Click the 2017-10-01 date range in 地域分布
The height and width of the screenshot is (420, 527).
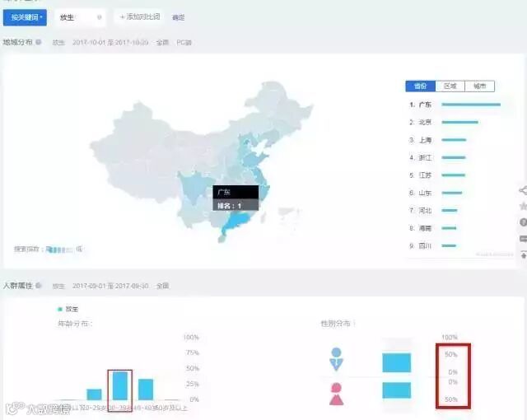[110, 42]
